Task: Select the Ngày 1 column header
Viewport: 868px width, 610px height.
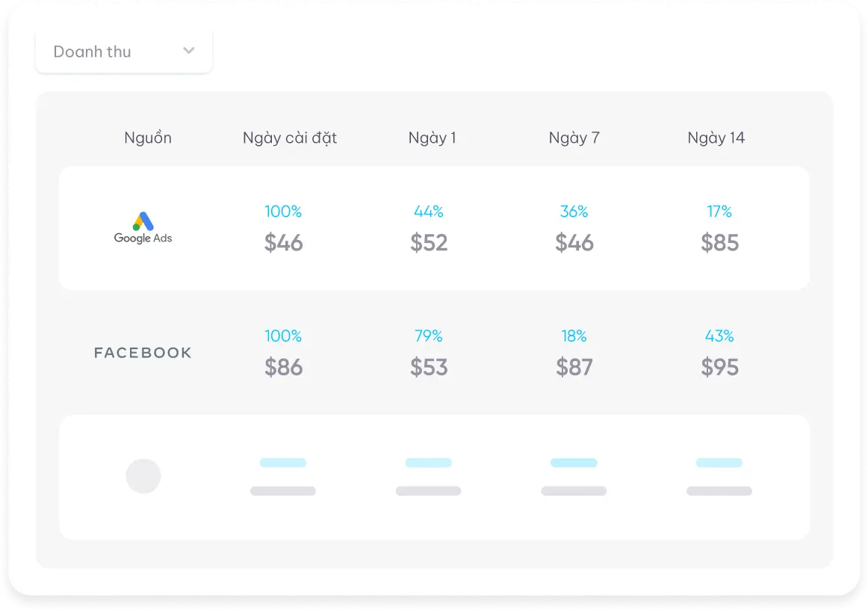Action: [432, 138]
